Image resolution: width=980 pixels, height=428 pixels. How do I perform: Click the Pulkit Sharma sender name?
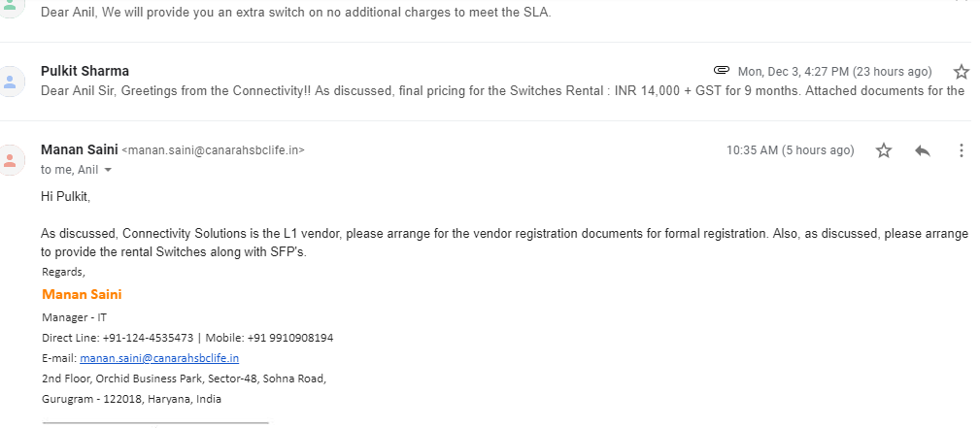(84, 71)
